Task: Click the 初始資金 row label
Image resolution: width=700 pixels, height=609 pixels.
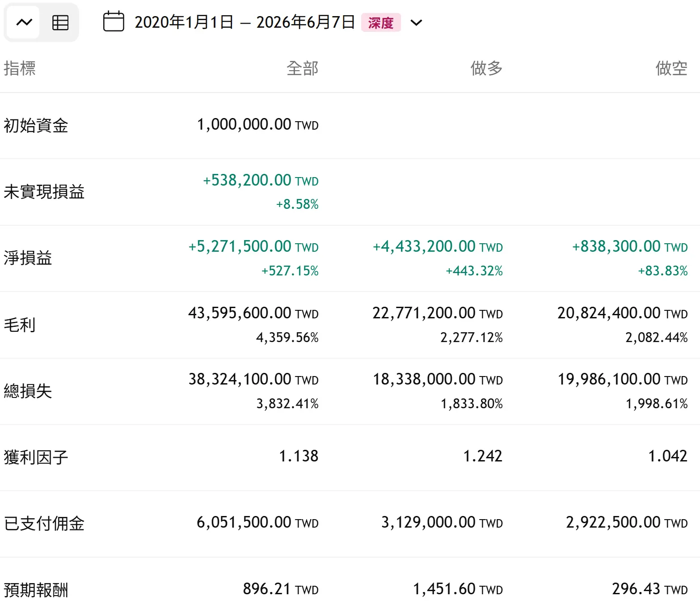Action: [x=36, y=125]
